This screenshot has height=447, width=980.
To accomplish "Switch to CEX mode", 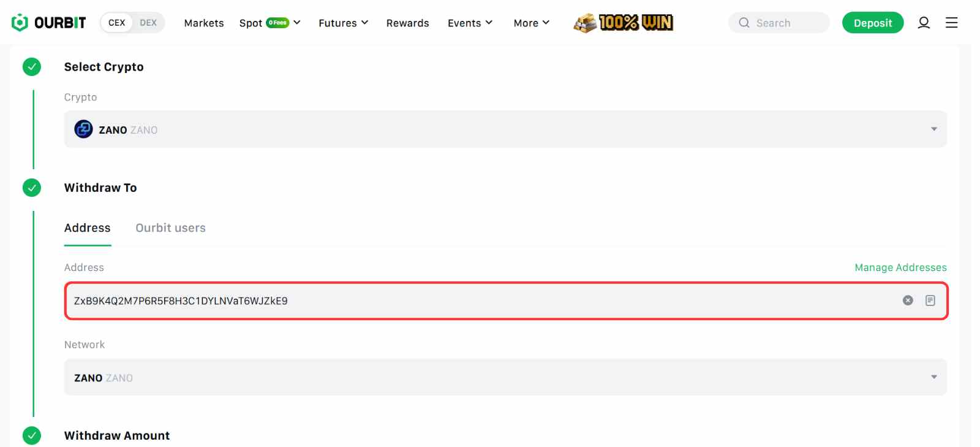I will (x=116, y=23).
